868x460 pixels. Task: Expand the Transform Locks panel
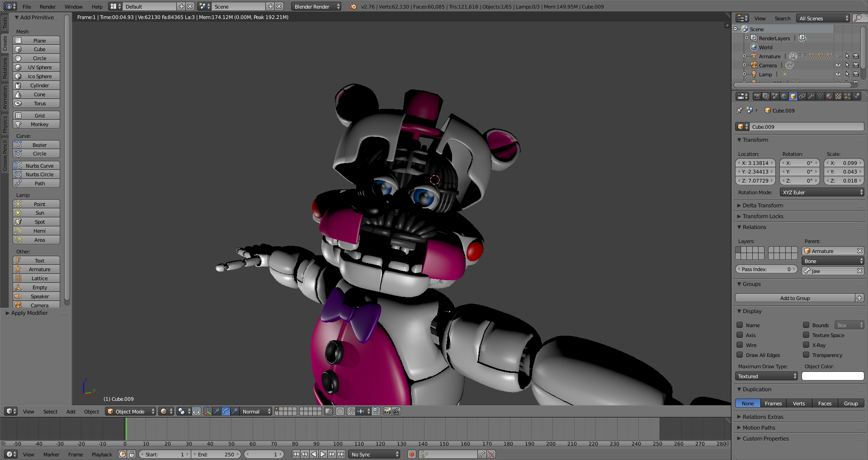click(x=763, y=216)
